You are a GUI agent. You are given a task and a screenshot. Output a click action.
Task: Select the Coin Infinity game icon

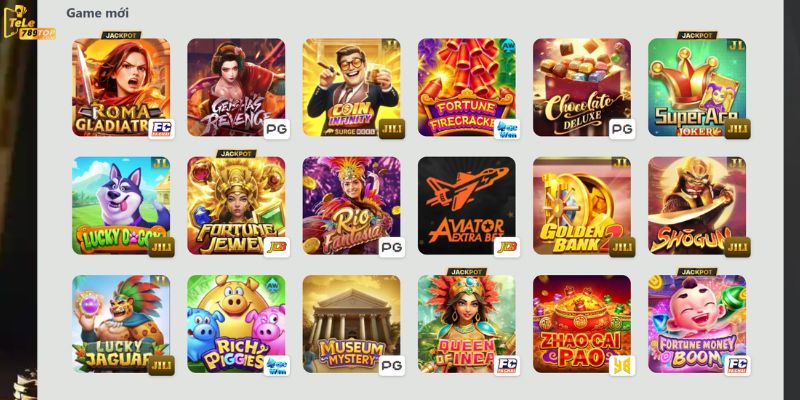pos(352,87)
